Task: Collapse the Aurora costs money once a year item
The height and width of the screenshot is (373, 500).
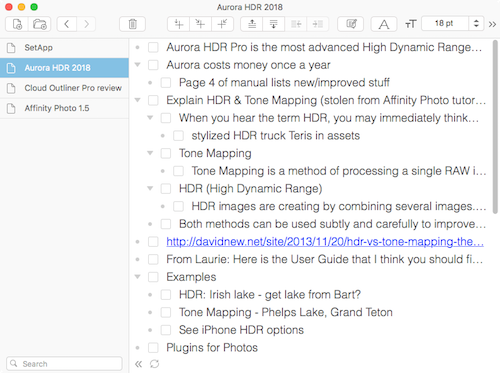Action: click(137, 65)
